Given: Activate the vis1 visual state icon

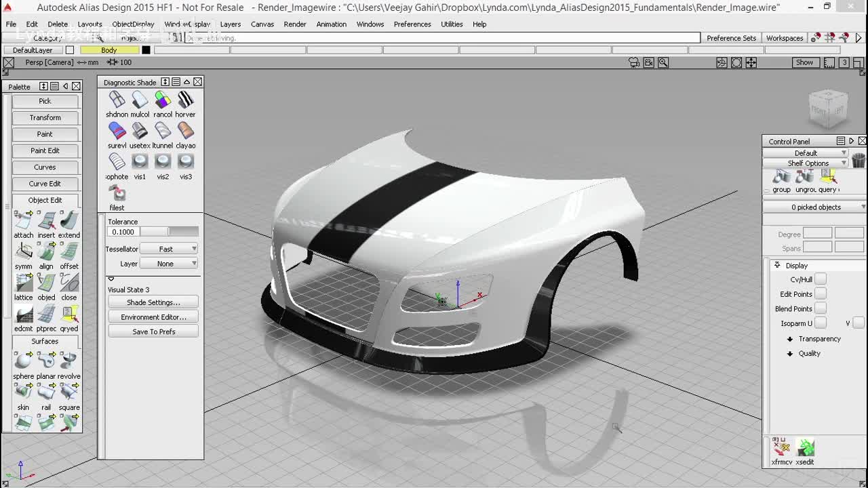Looking at the screenshot, I should [140, 161].
